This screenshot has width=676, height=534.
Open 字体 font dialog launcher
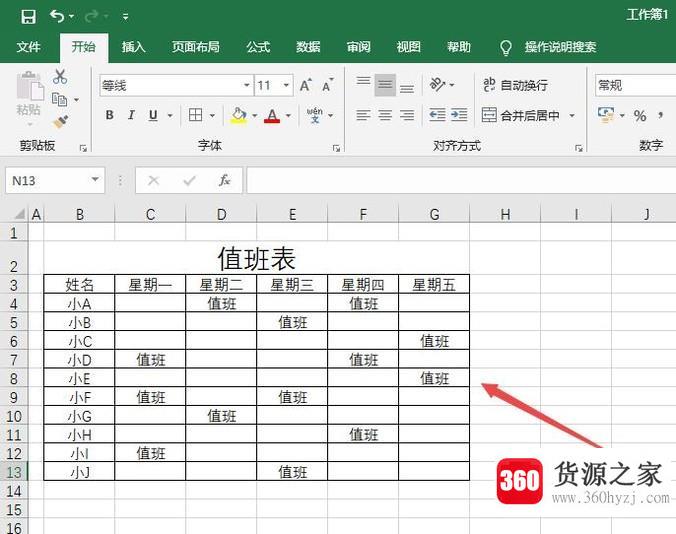336,148
